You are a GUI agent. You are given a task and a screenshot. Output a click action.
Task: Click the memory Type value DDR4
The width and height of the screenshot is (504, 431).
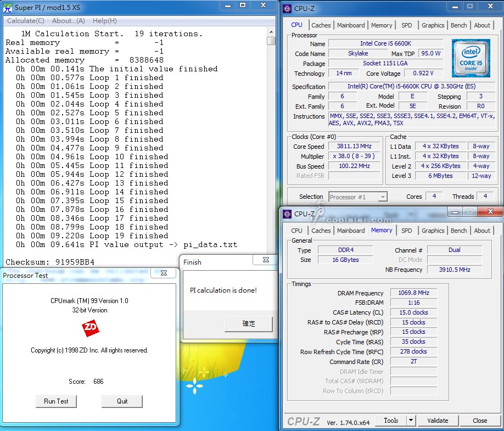(x=345, y=250)
